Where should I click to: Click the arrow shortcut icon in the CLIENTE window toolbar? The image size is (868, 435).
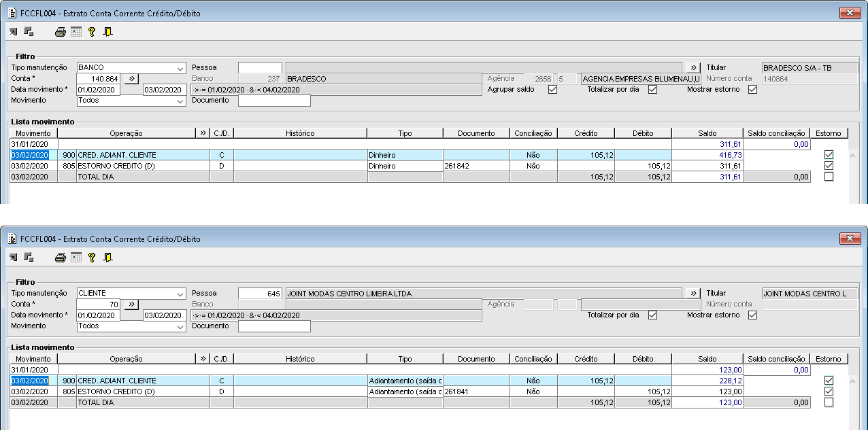click(13, 257)
